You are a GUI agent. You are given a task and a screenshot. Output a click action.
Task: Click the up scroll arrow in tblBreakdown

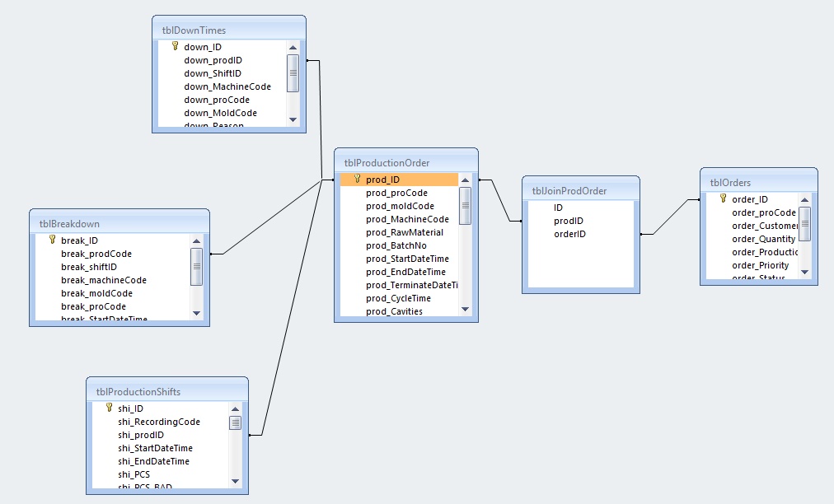pos(196,240)
